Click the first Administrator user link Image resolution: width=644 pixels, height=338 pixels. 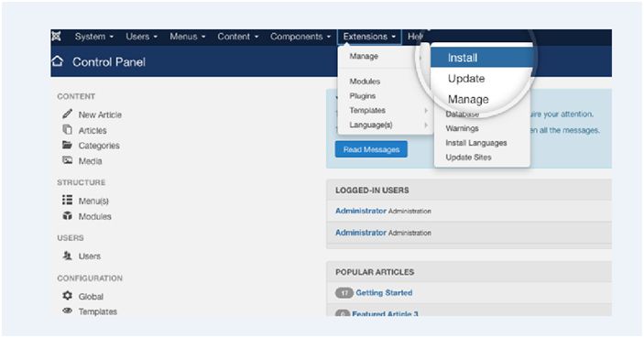coord(361,211)
